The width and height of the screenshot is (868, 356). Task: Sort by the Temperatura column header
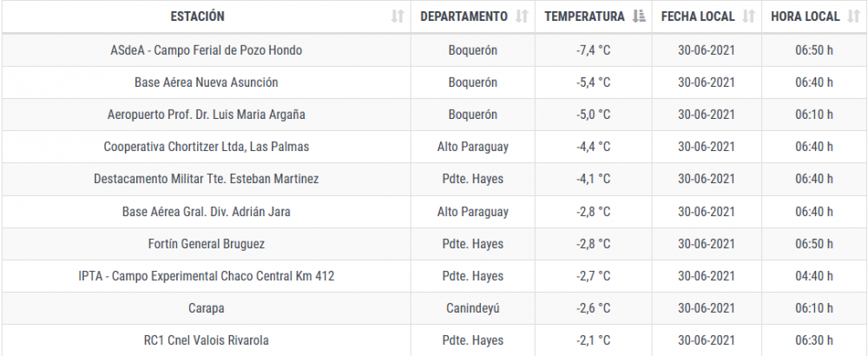[584, 16]
